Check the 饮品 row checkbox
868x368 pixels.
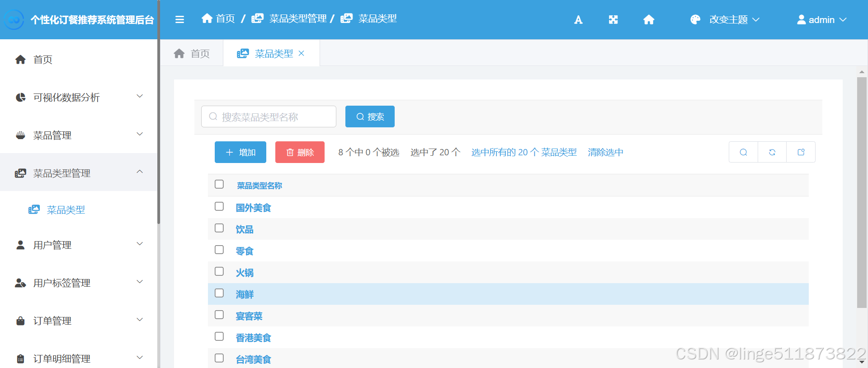click(219, 228)
